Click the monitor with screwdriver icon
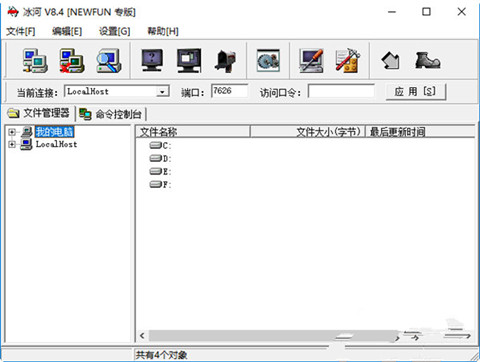The width and height of the screenshot is (480, 362). point(311,61)
